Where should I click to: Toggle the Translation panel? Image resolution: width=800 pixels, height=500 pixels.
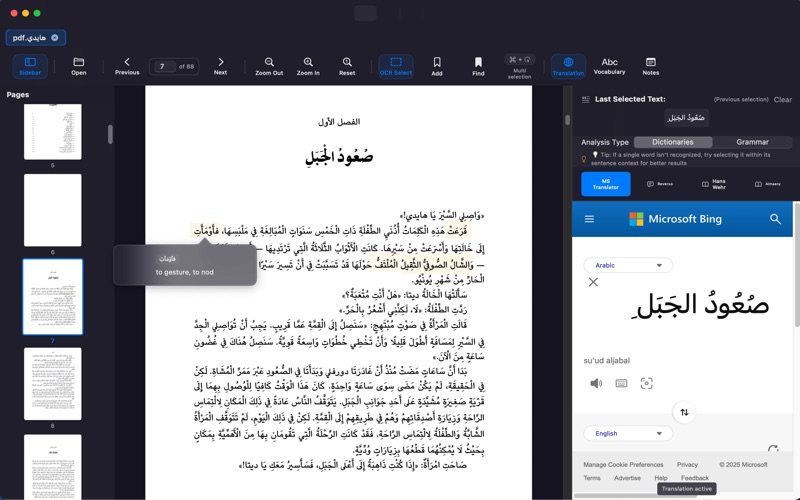tap(568, 66)
